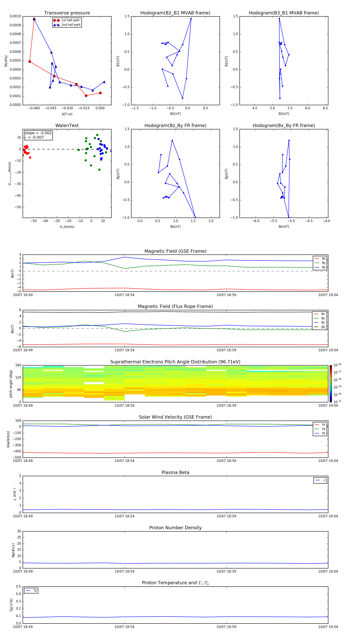Screen dimensions: 351x644
Task: Click the "Tp(10^6K)" y-axis label
Action: coord(12,605)
